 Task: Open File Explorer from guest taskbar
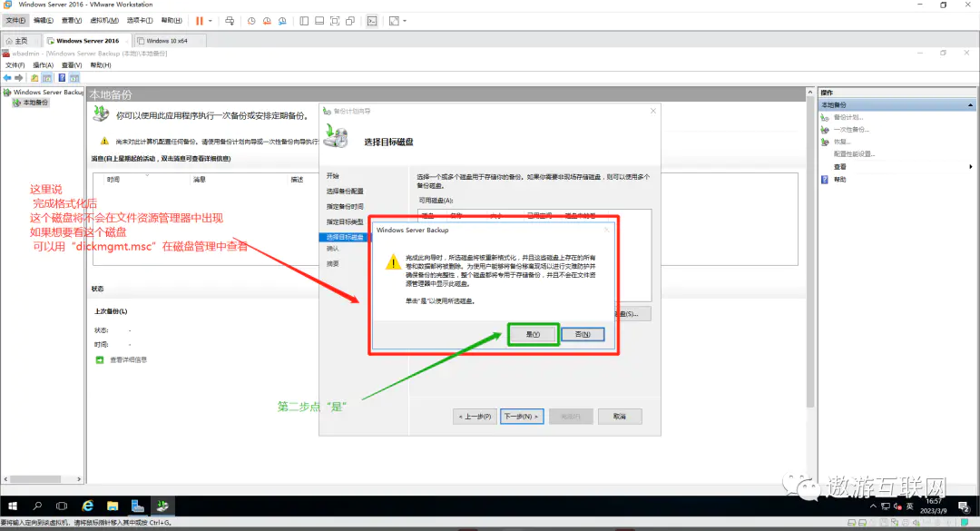point(113,506)
